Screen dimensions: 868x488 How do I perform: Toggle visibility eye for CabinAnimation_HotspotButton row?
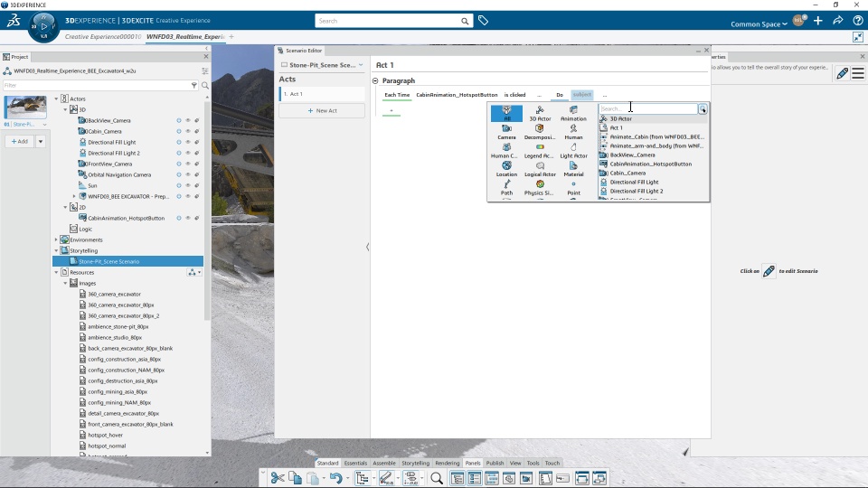click(x=188, y=218)
